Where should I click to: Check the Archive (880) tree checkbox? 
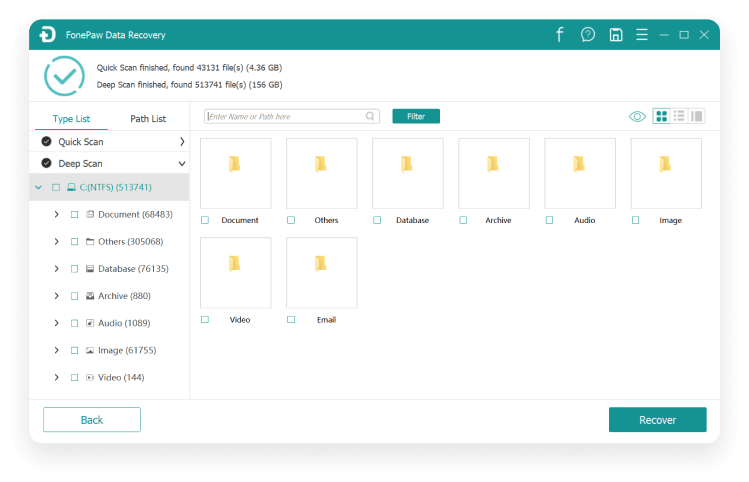pyautogui.click(x=75, y=296)
